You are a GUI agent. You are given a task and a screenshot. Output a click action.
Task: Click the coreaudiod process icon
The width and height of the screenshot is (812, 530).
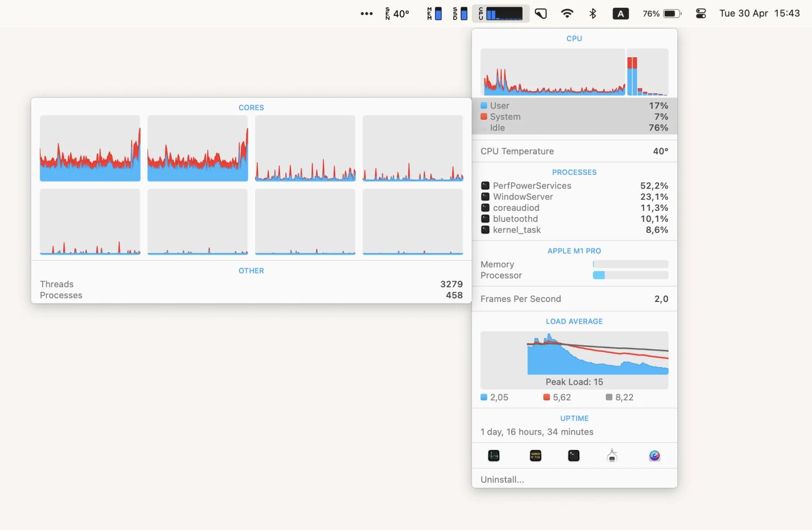click(x=485, y=207)
